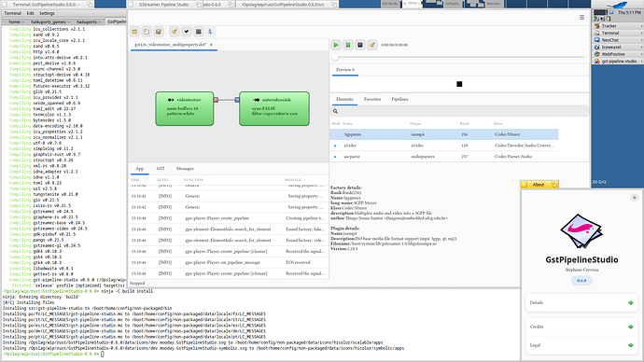
Task: Open Iceweasel entry in the Deskbar
Action: [618, 47]
